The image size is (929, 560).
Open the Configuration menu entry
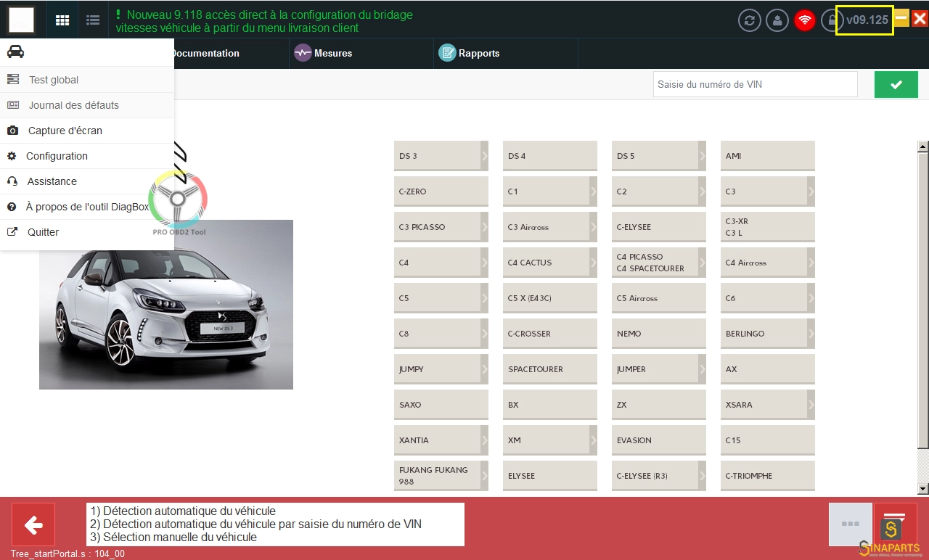(87, 156)
